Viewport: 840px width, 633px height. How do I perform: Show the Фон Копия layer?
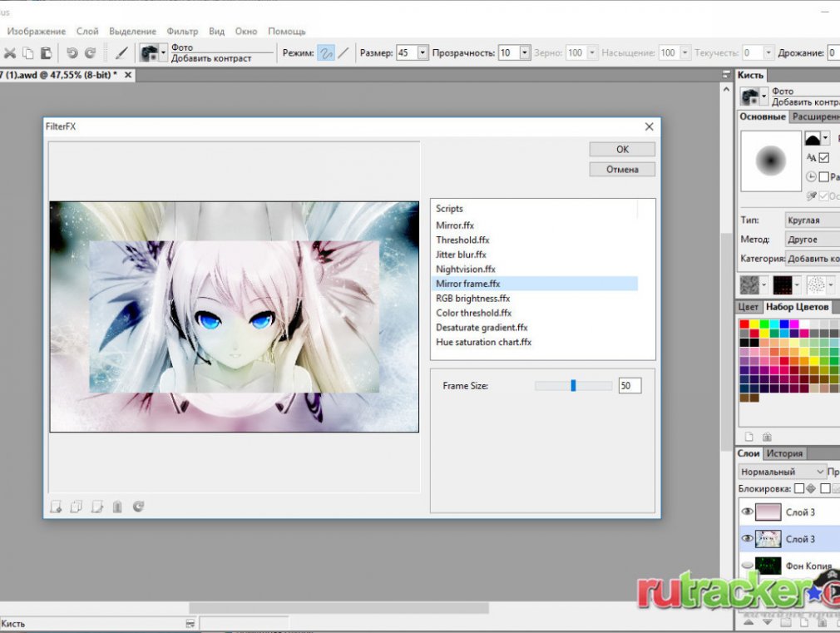click(747, 566)
